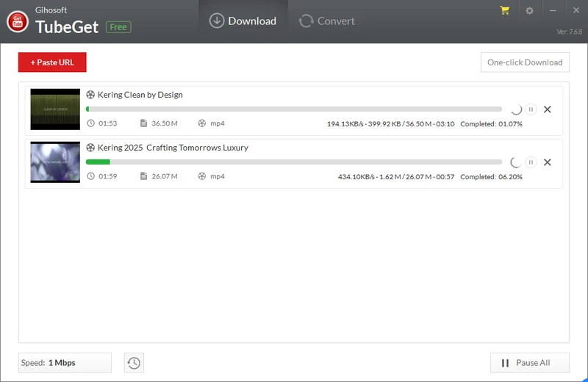Click loading spinner for Kering 2025 download
Screen dimensions: 588x382
click(x=516, y=162)
